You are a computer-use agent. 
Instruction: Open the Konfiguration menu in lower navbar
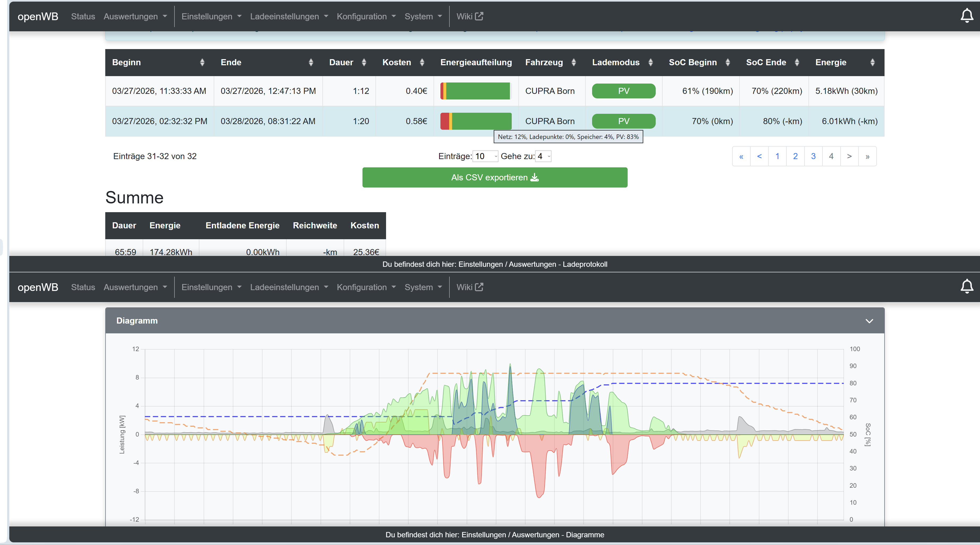pos(366,287)
